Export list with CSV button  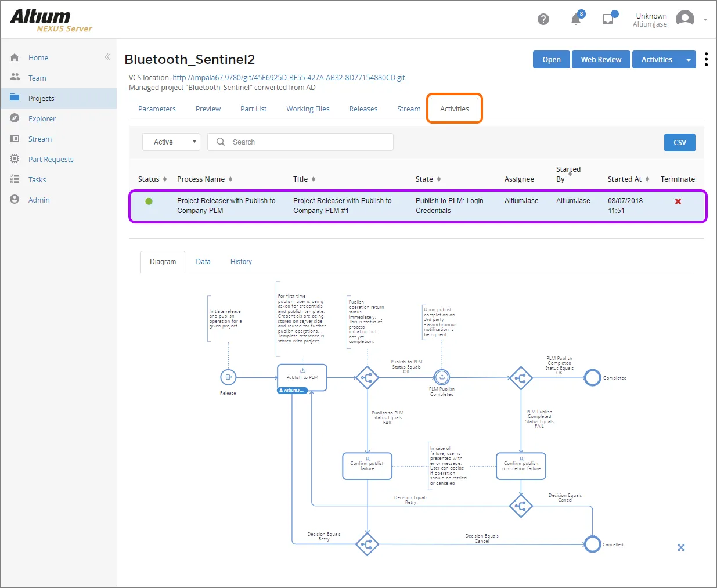680,142
